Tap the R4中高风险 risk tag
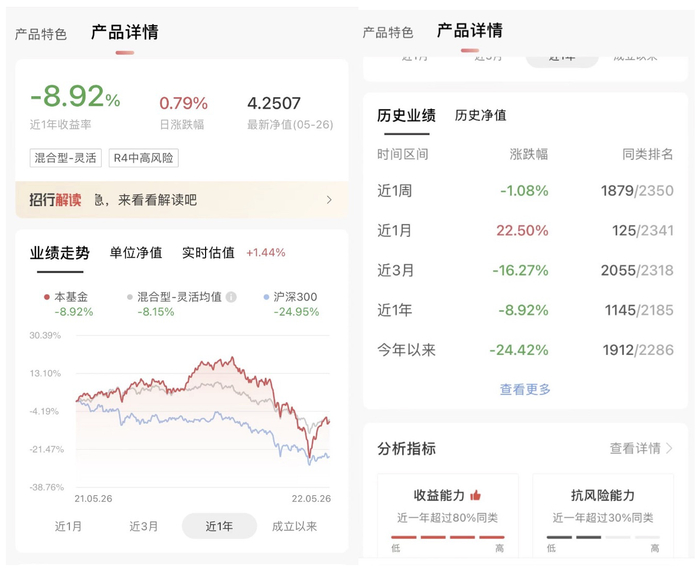700x572 pixels. coord(144,158)
